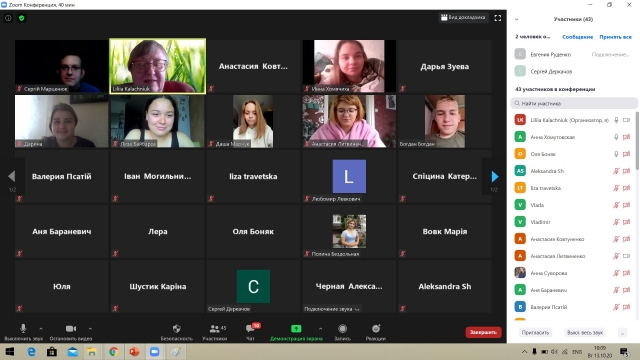This screenshot has width=640, height=360.
Task: Click the participant list scrollbar
Action: click(637, 141)
